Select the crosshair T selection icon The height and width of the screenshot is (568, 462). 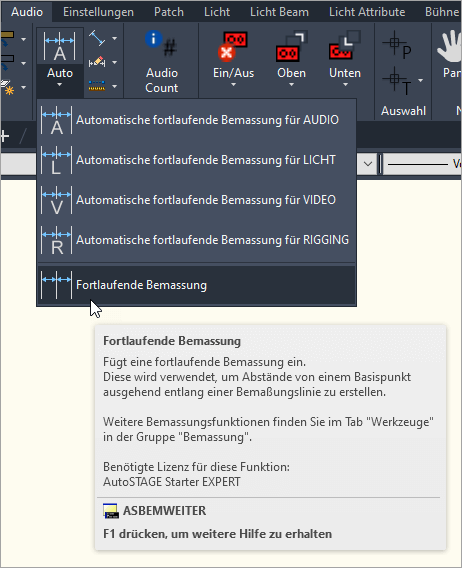pos(397,80)
